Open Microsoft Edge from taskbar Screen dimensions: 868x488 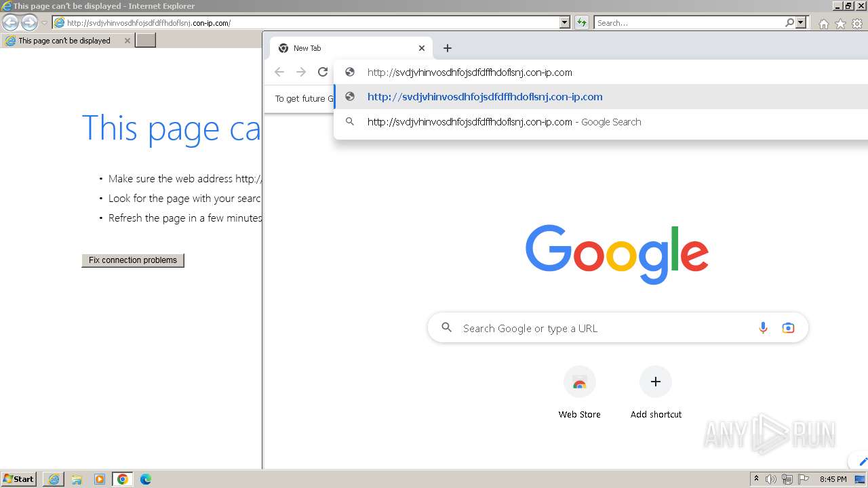[146, 479]
